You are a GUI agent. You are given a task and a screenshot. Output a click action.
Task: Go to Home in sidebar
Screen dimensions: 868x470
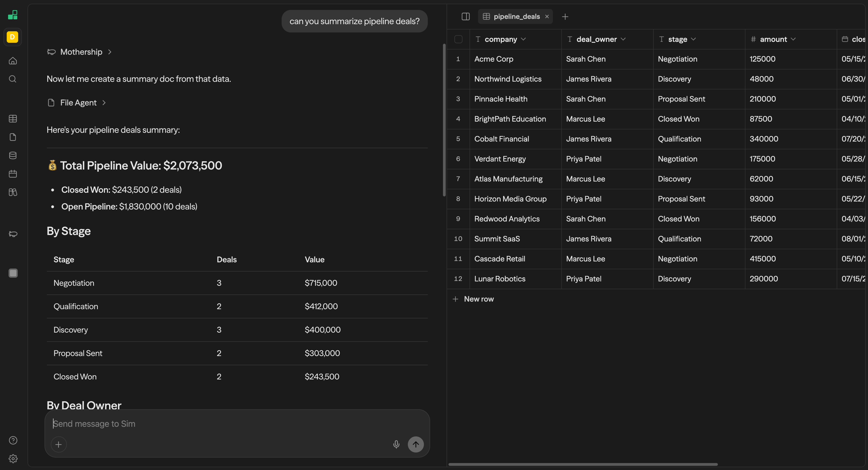point(13,61)
